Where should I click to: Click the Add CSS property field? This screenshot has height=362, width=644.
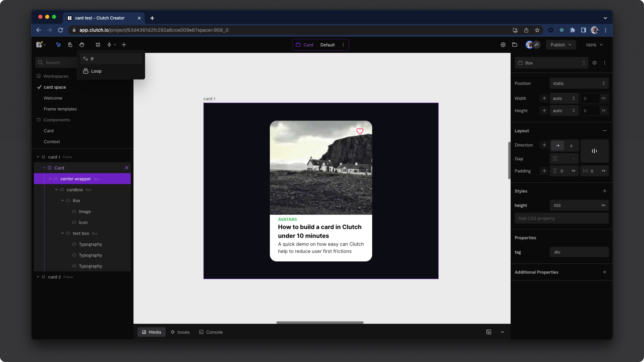(x=561, y=218)
